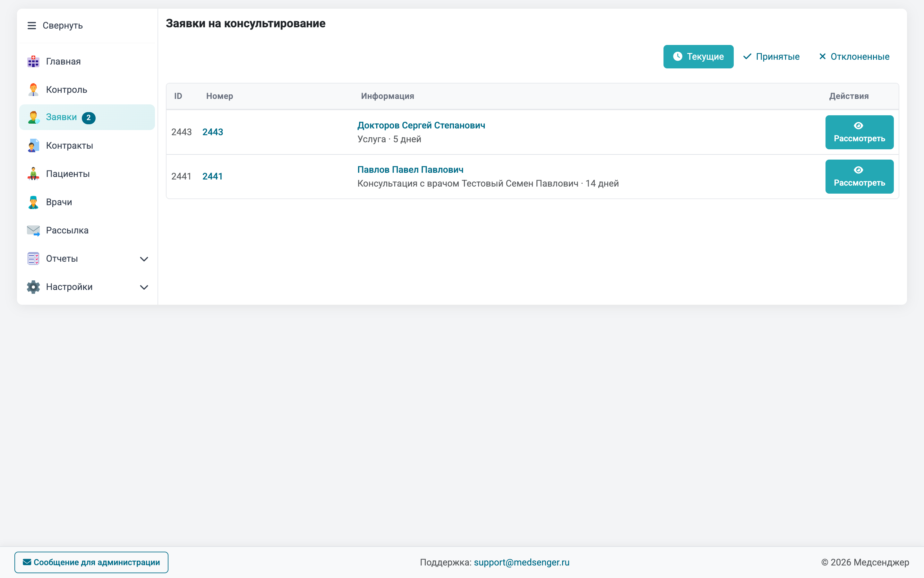The height and width of the screenshot is (578, 924).
Task: Open the Врачи section
Action: pyautogui.click(x=87, y=202)
